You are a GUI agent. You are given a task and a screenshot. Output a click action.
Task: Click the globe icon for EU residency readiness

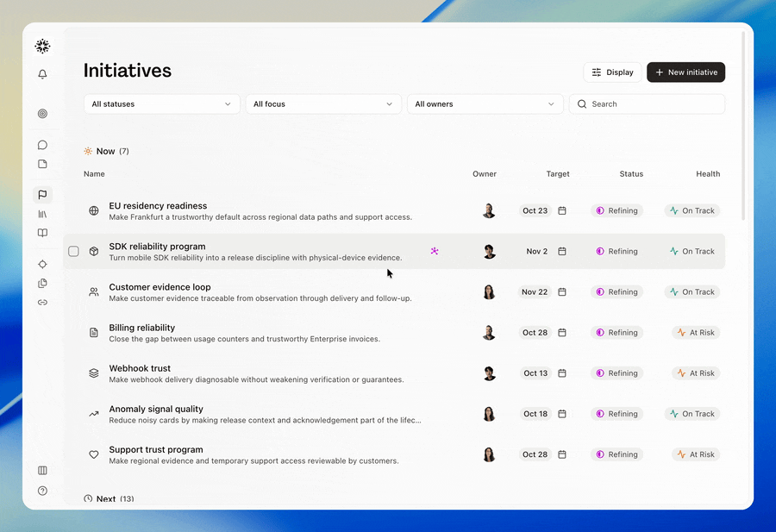93,211
